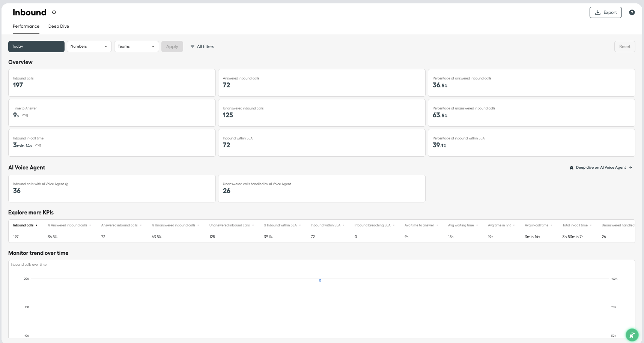Click the Time to Answer 9s card
The width and height of the screenshot is (644, 343).
click(x=112, y=113)
